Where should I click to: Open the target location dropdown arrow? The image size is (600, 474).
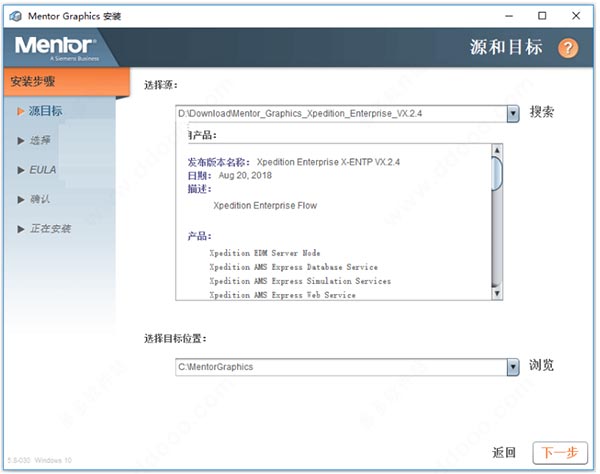point(513,367)
